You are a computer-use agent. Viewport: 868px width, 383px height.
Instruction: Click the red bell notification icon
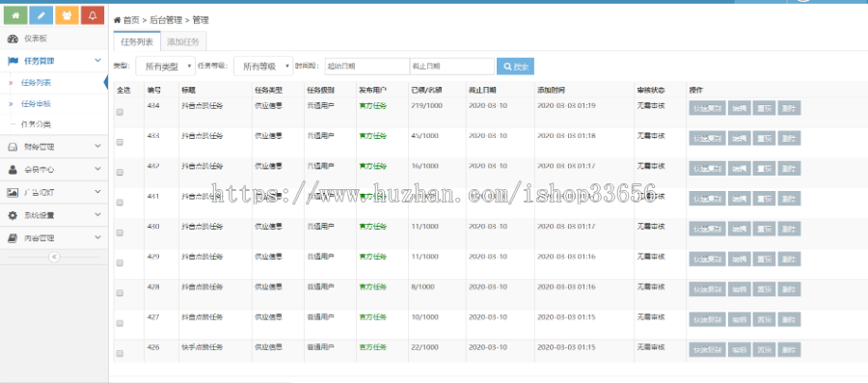tap(93, 15)
